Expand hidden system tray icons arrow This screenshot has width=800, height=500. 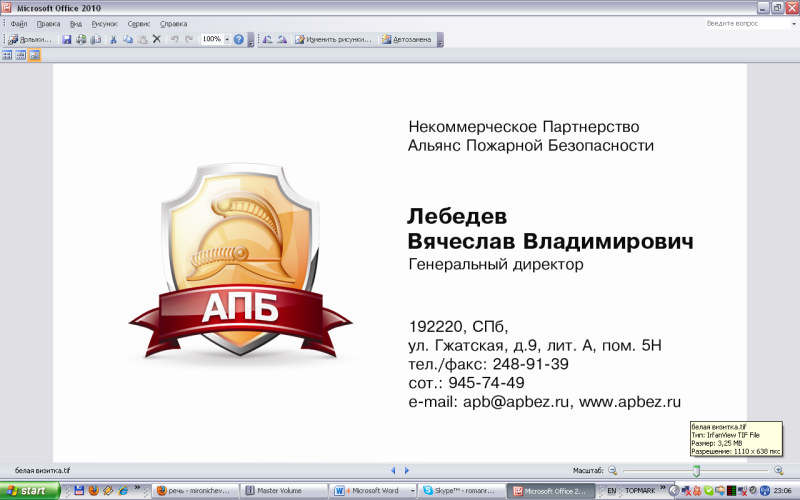coord(674,491)
